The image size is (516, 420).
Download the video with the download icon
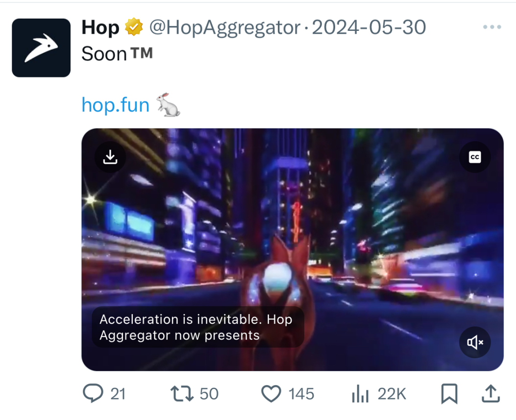point(110,157)
